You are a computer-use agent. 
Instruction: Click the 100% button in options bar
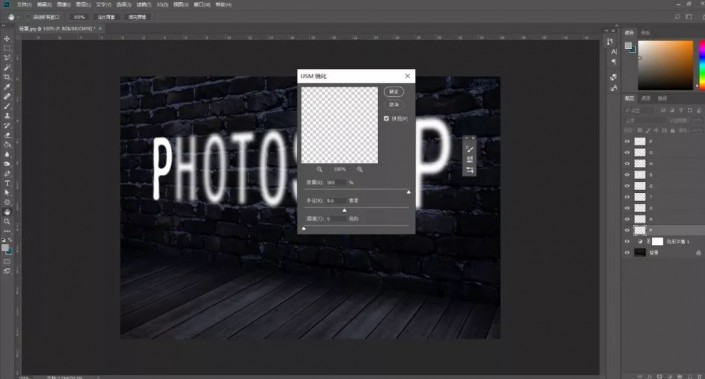pos(79,17)
